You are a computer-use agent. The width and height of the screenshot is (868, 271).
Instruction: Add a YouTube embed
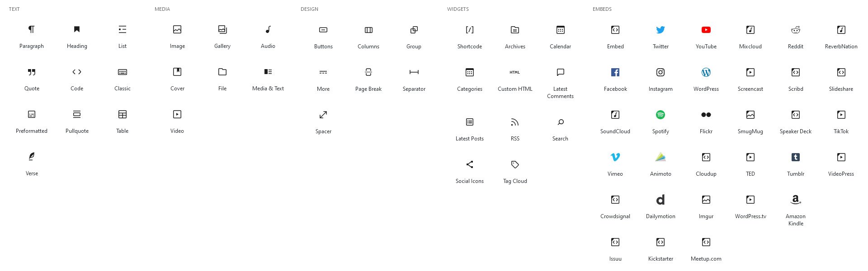tap(706, 37)
